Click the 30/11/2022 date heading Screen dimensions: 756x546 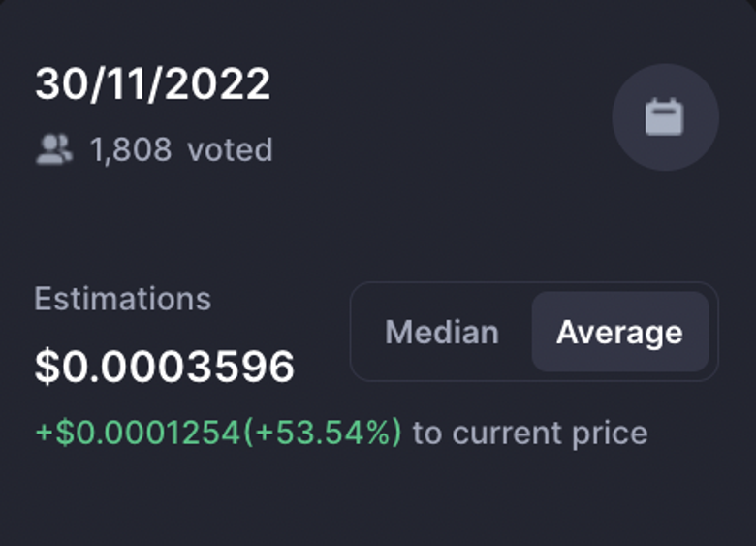point(152,84)
